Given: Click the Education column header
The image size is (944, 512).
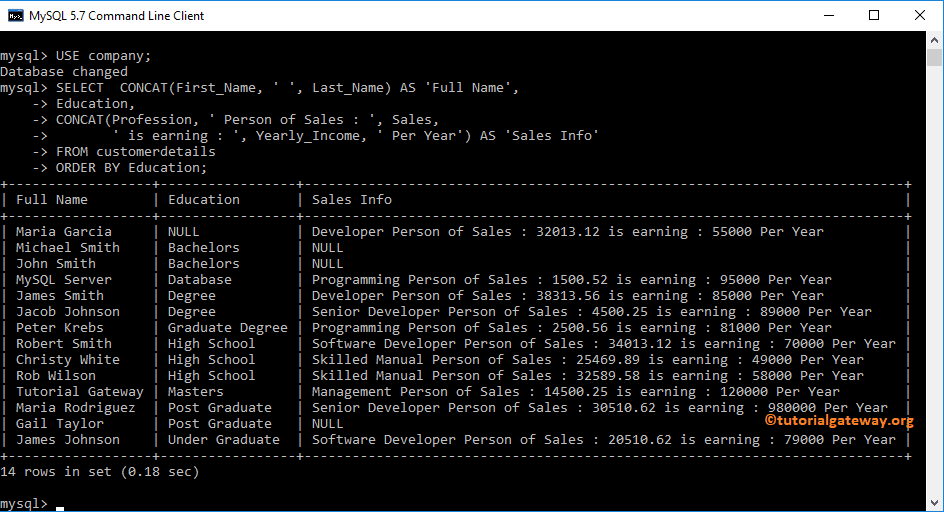Looking at the screenshot, I should click(x=204, y=200).
